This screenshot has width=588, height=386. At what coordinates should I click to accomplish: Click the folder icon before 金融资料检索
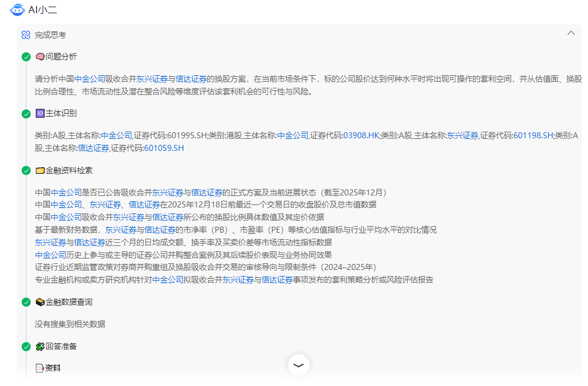[x=40, y=170]
